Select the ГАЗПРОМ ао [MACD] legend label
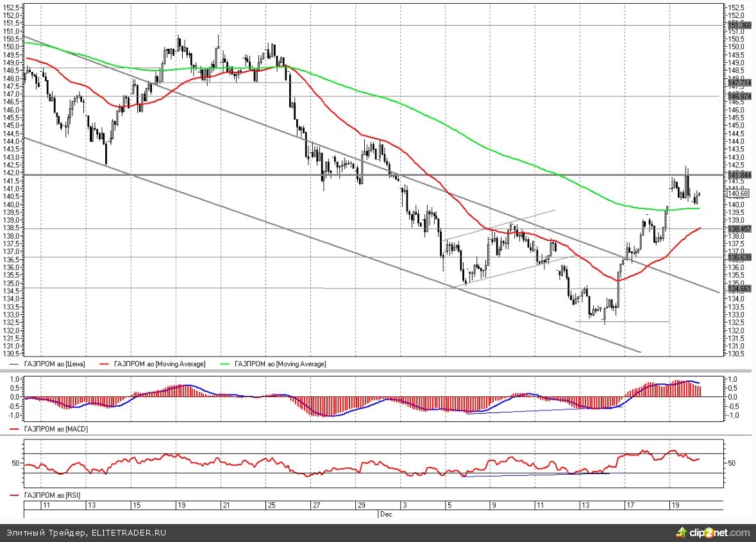 (56, 428)
